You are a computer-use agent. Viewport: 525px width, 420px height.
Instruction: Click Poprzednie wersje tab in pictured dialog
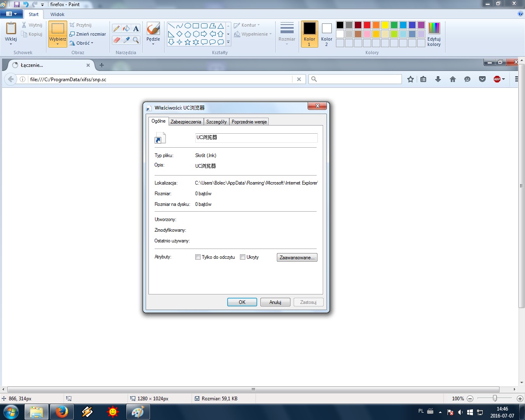point(249,122)
